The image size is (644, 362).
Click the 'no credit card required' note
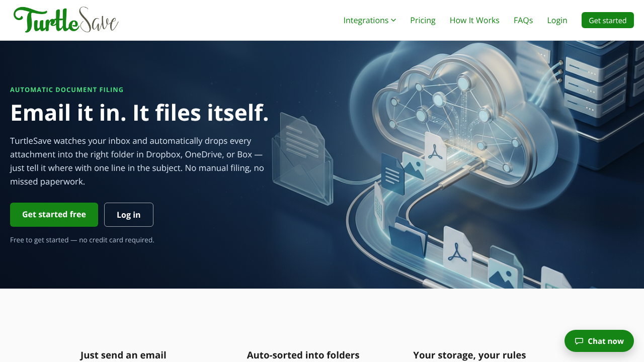click(82, 240)
